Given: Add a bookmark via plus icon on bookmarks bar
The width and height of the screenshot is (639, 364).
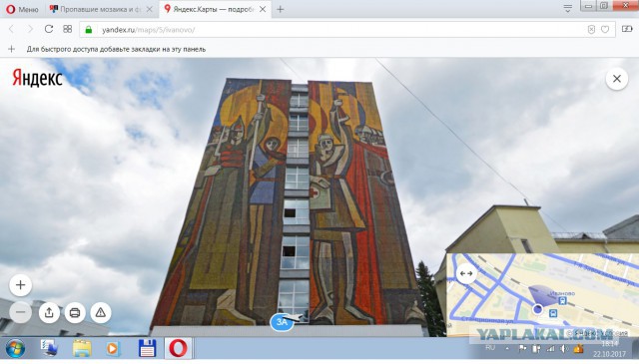Looking at the screenshot, I should tap(11, 49).
